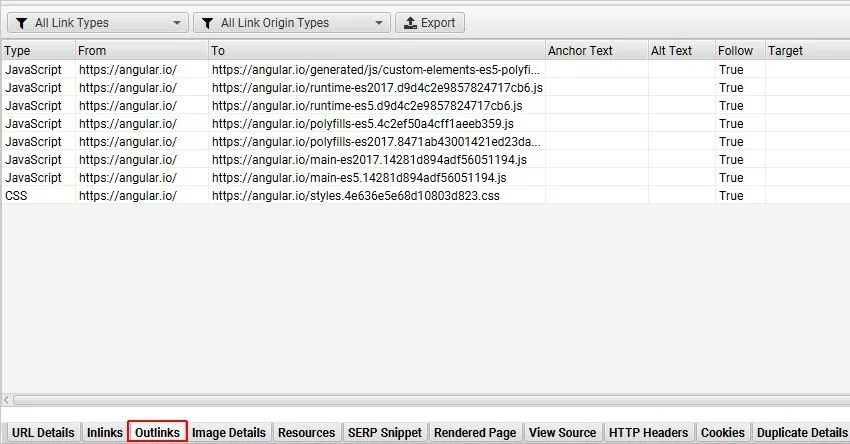Screen dimensions: 850x444
Task: Select the Cookies tab
Action: coord(722,432)
